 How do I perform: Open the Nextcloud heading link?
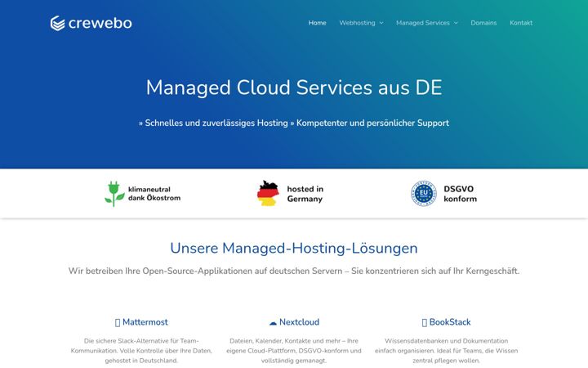point(299,322)
